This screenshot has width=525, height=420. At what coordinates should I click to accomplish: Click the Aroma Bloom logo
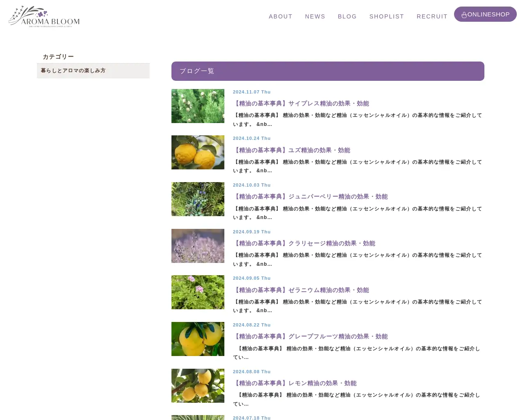(43, 16)
